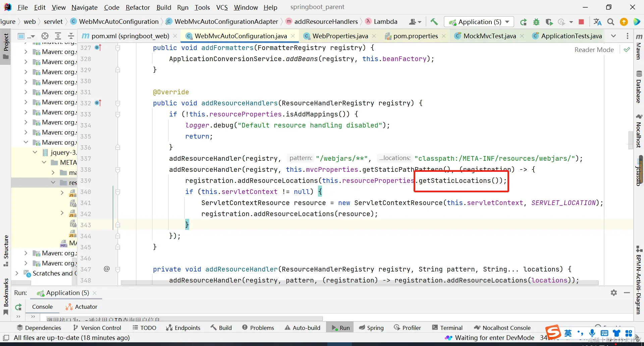Image resolution: width=644 pixels, height=346 pixels.
Task: Toggle Reader Mode in editor
Action: (594, 50)
